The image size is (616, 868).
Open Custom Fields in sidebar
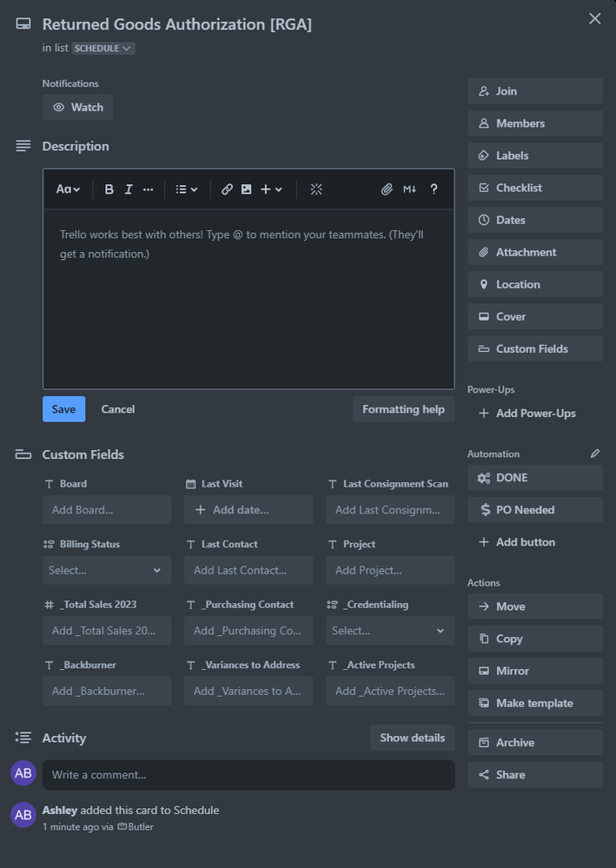pos(535,348)
